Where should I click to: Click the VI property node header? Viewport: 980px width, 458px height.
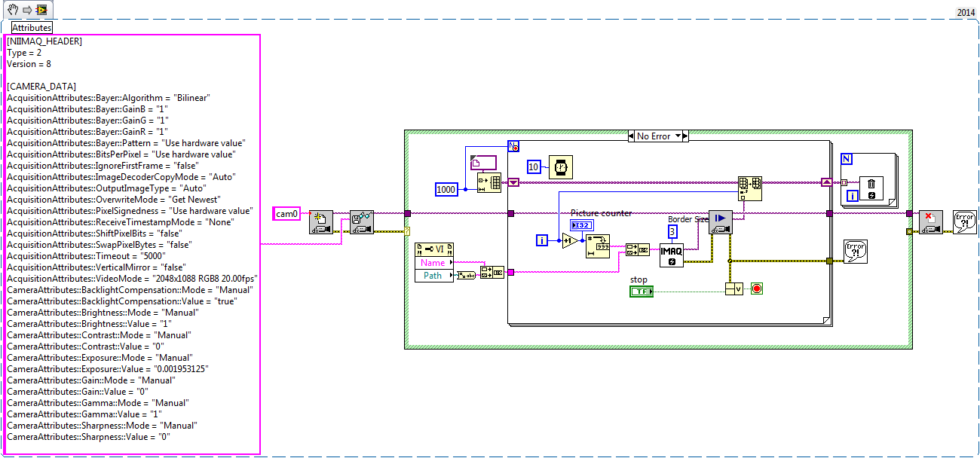[433, 249]
